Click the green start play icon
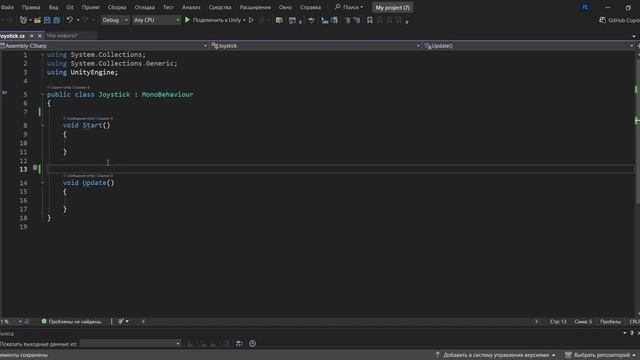This screenshot has height=360, width=640. pos(187,20)
